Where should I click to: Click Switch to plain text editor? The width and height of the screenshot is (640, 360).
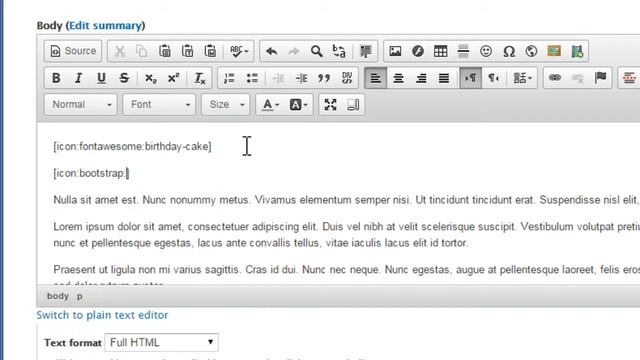102,315
